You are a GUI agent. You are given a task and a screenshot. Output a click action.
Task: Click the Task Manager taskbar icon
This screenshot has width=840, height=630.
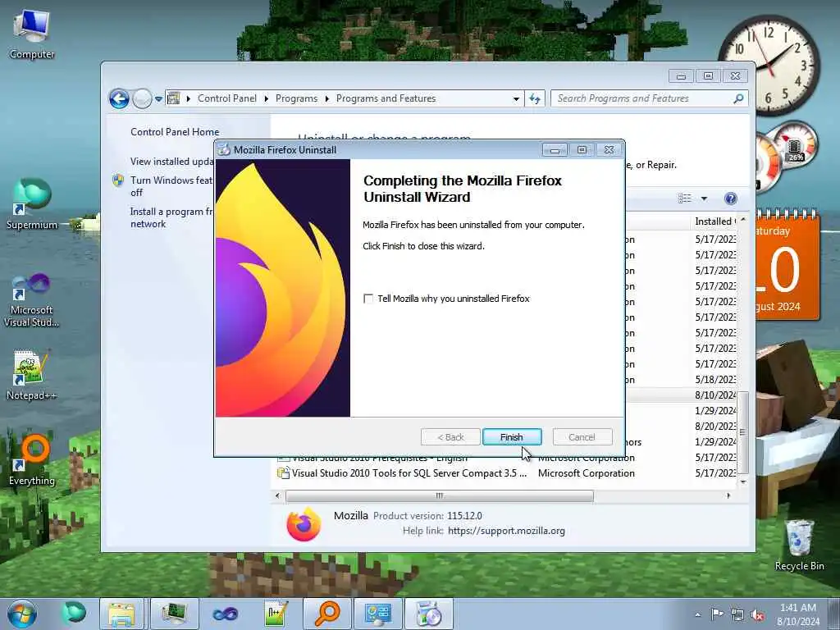point(174,614)
